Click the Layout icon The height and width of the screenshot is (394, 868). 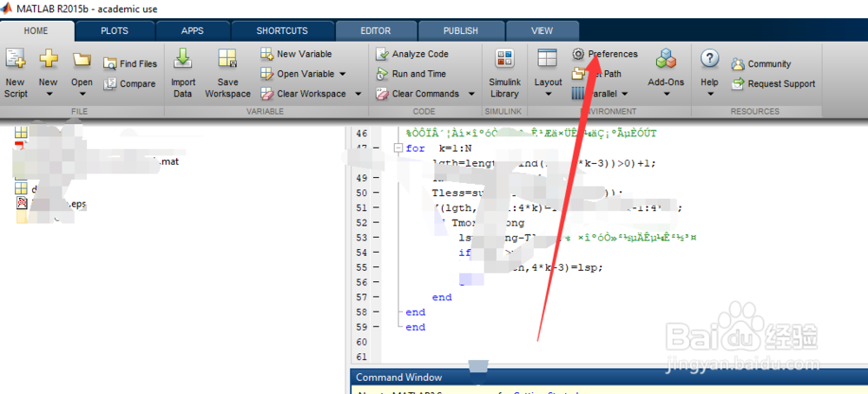[x=548, y=59]
